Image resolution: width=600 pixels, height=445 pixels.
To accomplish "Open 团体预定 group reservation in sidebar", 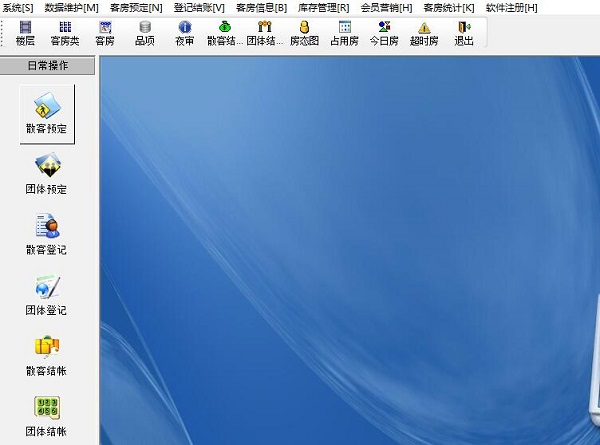I will pos(47,174).
